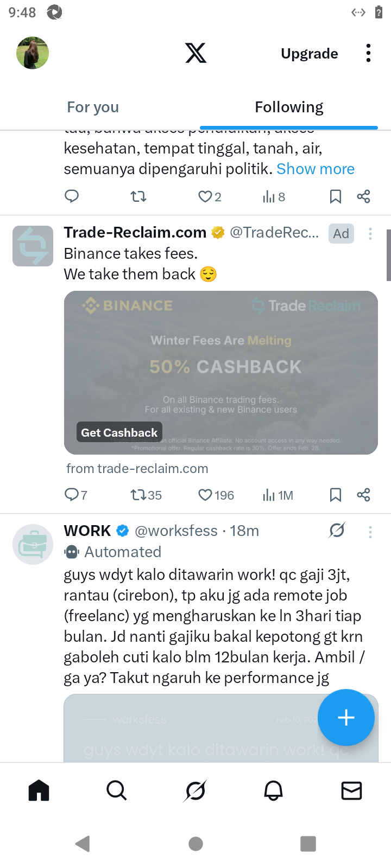Open more options on WORK post
The height and width of the screenshot is (868, 391).
point(370,532)
